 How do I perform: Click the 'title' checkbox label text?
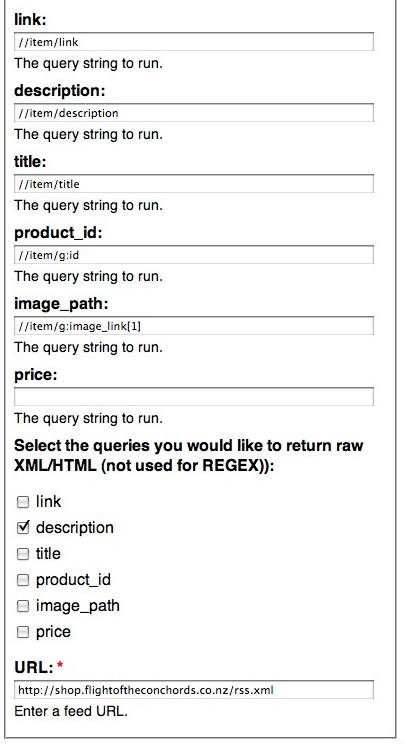pyautogui.click(x=48, y=553)
